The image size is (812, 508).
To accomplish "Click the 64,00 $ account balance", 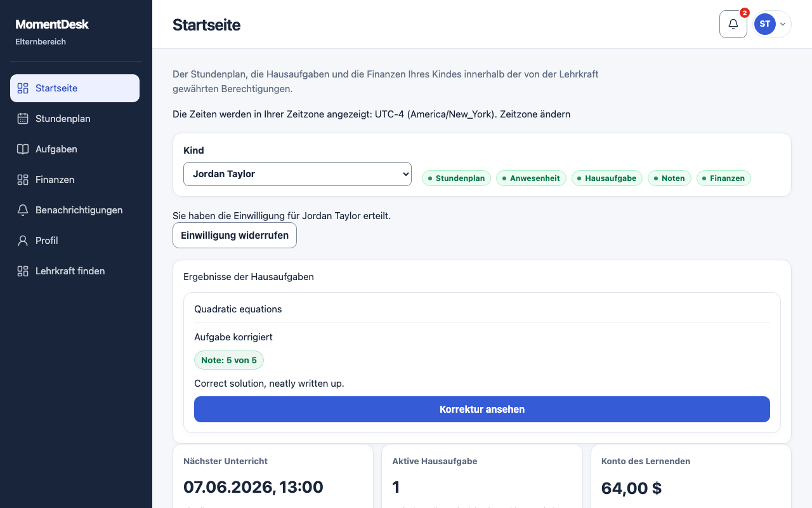I will [631, 488].
